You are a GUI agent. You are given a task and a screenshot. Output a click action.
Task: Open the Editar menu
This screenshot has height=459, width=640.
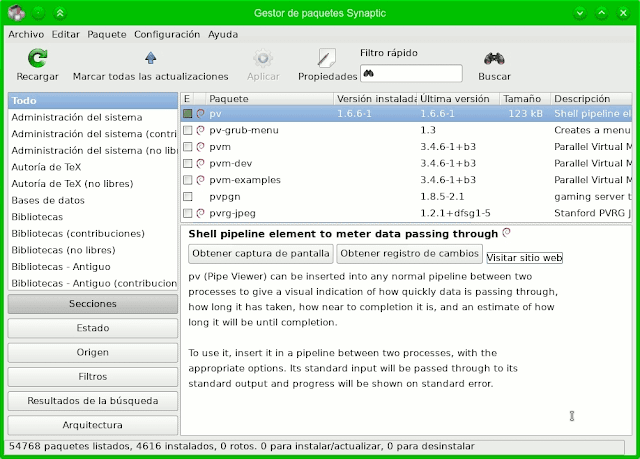(x=65, y=34)
